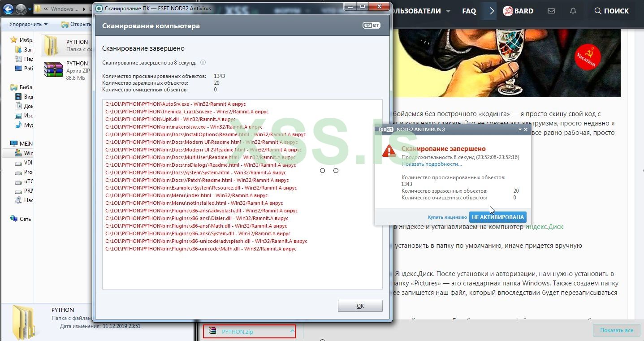
Task: Confirm the scan results with OK
Action: coord(360,306)
